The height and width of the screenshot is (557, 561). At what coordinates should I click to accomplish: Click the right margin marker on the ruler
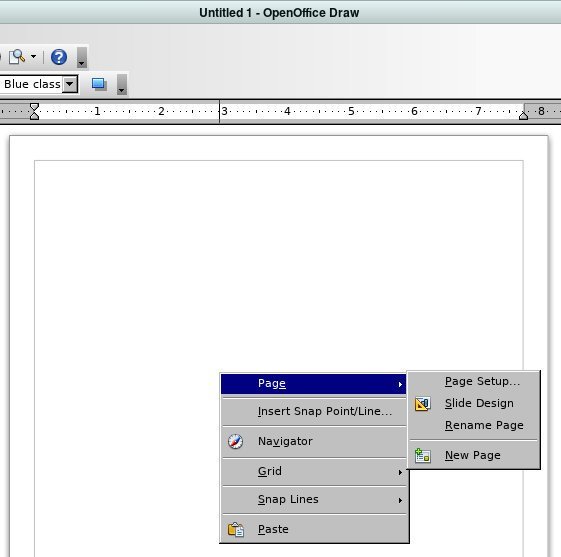tap(523, 115)
